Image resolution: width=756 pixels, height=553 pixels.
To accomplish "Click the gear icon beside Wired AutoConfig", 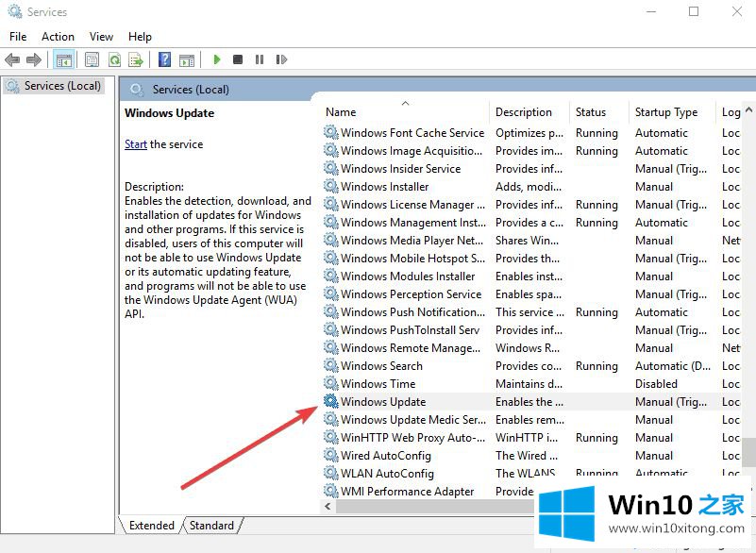I will (330, 455).
